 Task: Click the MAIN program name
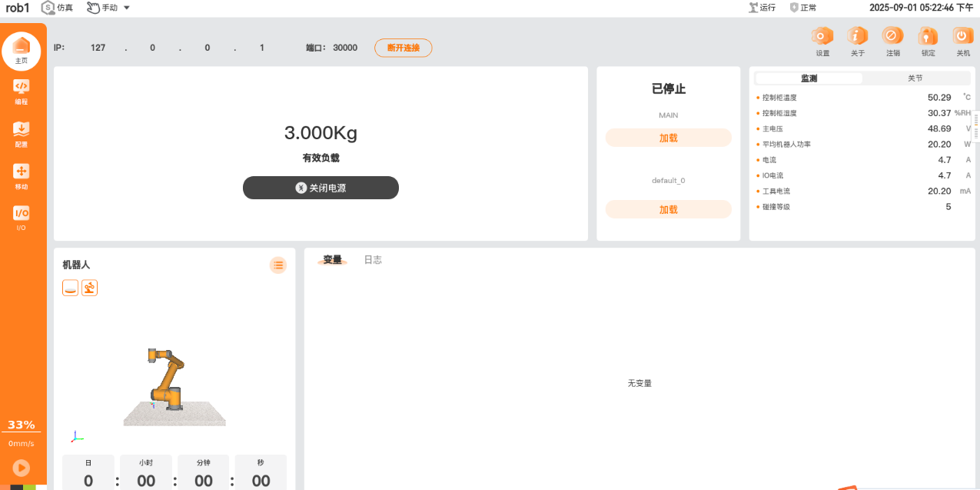click(669, 115)
